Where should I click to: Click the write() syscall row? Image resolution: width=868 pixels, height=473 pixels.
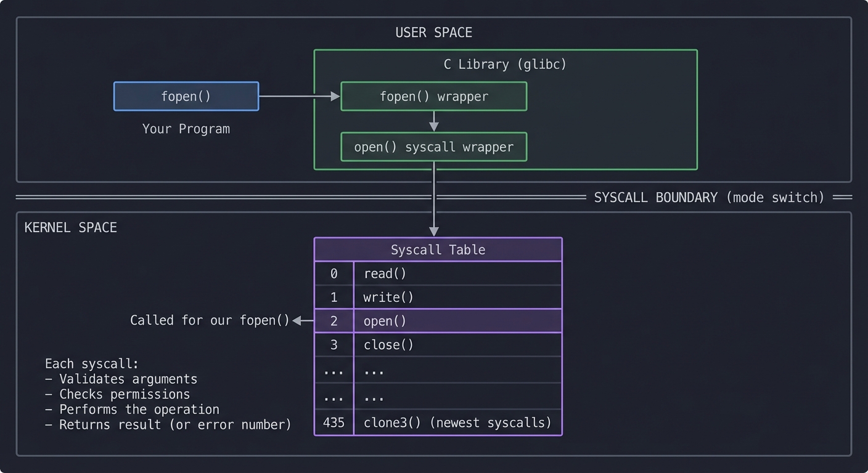pos(457,297)
